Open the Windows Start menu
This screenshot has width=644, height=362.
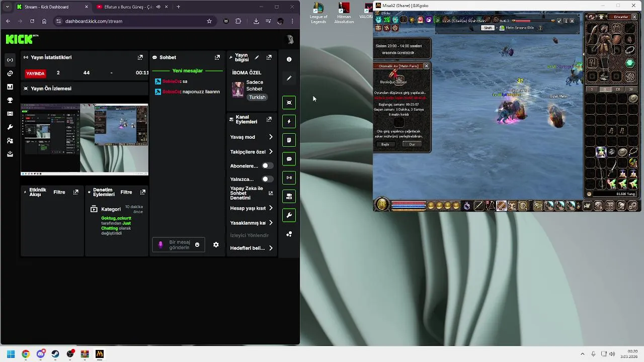coord(11,354)
